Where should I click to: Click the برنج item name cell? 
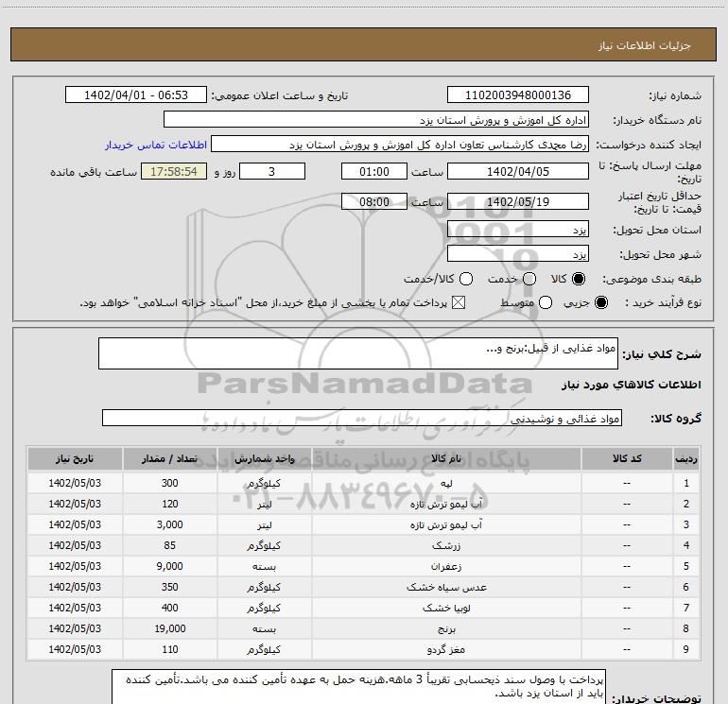click(x=446, y=628)
